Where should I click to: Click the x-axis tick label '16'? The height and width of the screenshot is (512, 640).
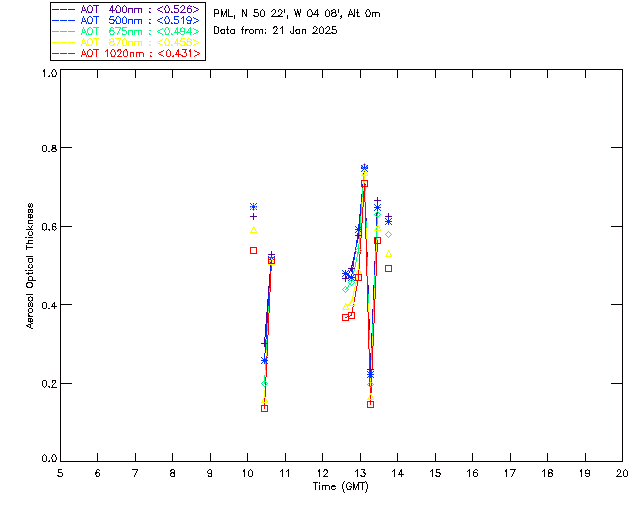tap(473, 473)
